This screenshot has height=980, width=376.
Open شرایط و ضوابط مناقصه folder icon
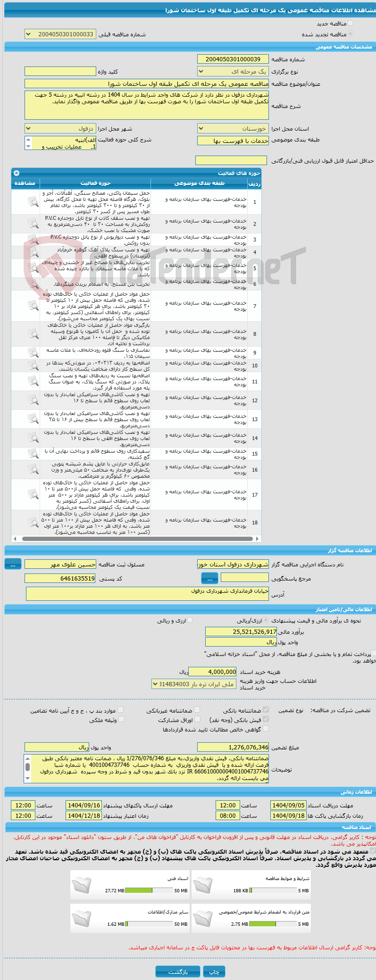(203, 885)
